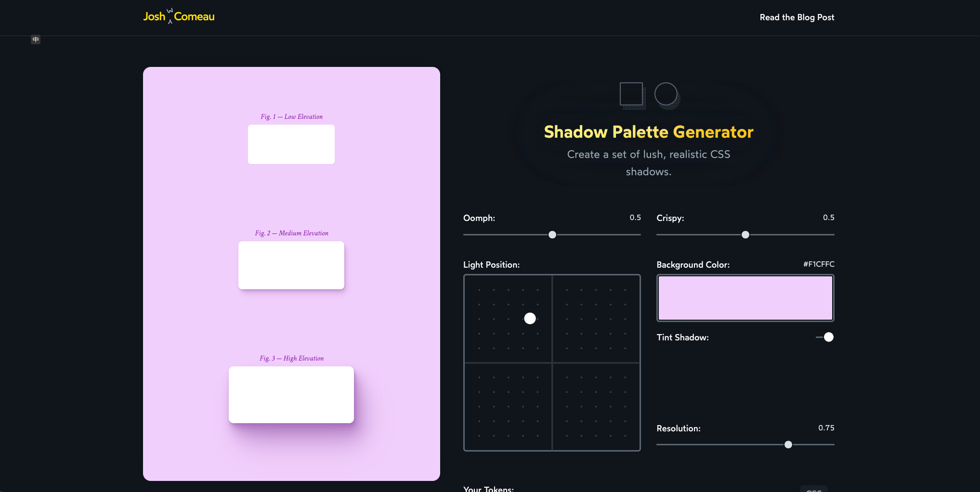Click bottom-right quadrant of Light Position grid

click(596, 407)
